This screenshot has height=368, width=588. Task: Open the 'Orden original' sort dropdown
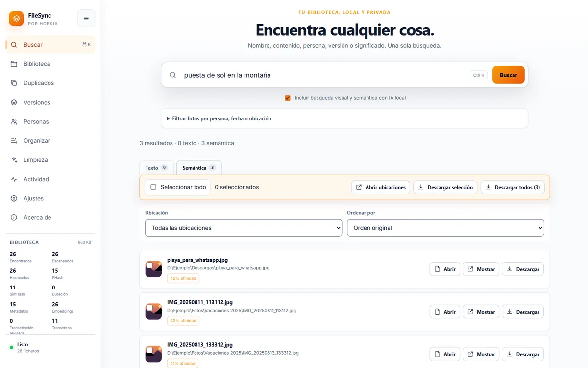point(445,228)
